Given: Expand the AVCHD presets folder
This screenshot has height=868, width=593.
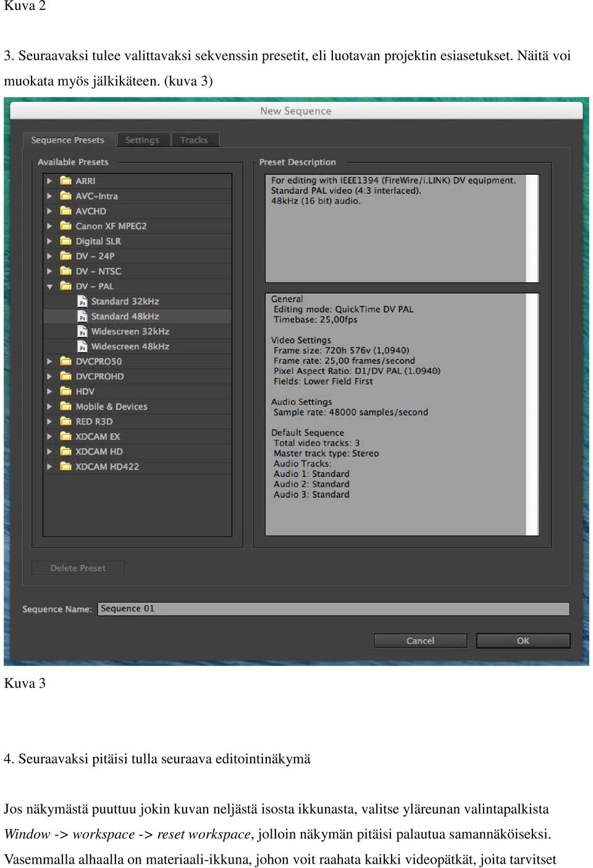Looking at the screenshot, I should (49, 211).
